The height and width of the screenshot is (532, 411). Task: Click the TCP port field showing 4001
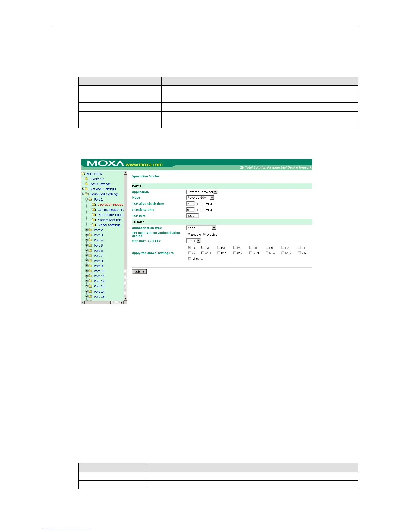192,216
